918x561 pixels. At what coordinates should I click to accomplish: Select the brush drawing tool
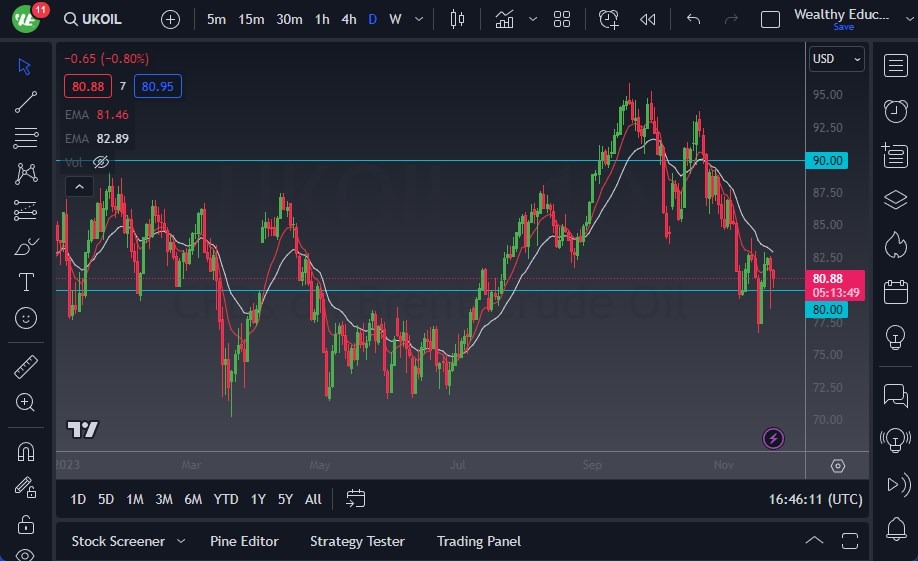click(x=25, y=246)
